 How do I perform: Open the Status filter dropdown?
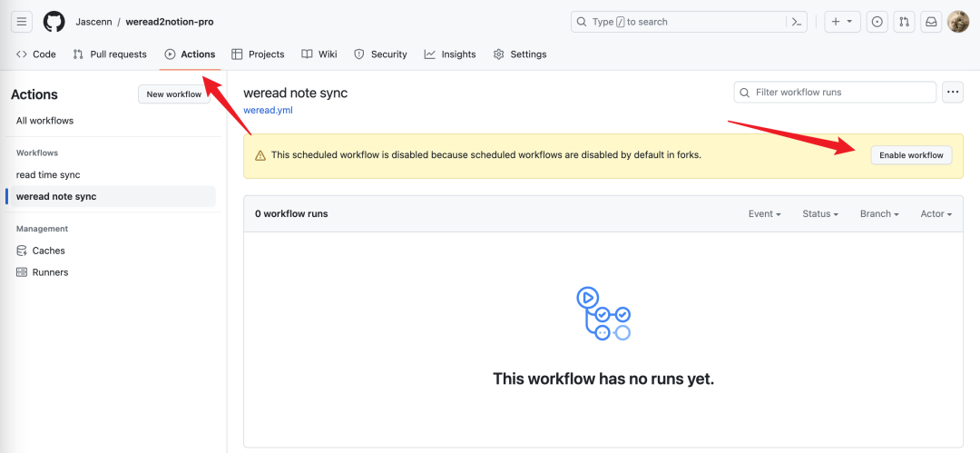[x=820, y=214]
